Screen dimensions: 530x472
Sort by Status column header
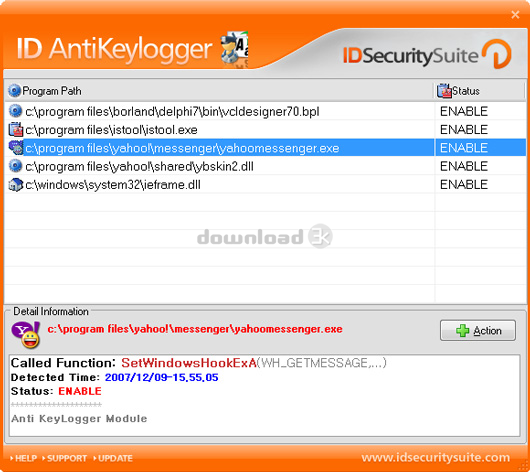(x=479, y=91)
